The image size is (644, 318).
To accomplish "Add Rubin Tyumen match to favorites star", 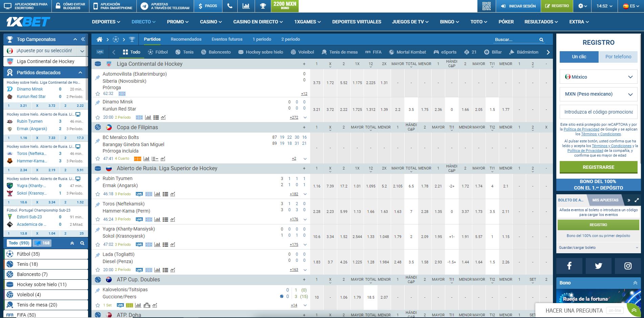I will pyautogui.click(x=98, y=194).
